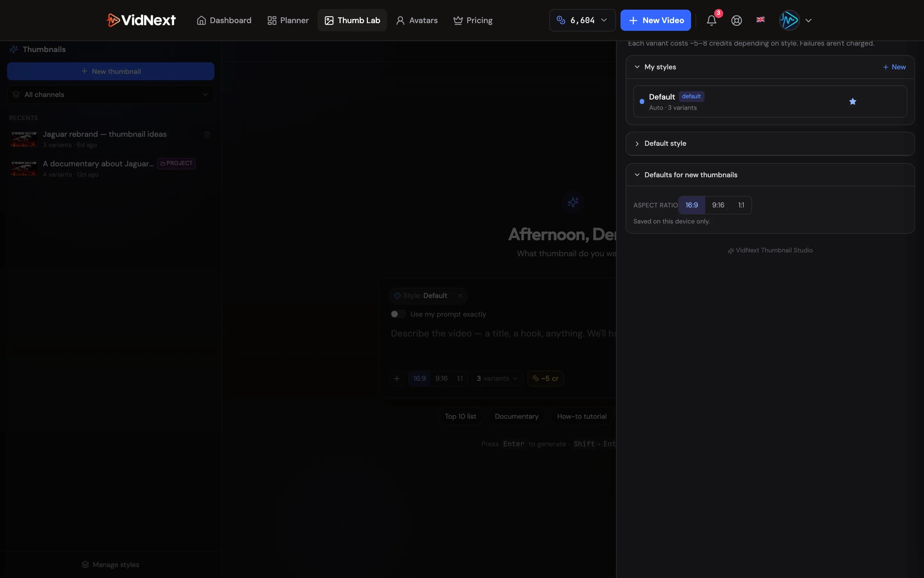
Task: Click the sparkle icon above greeting
Action: [573, 202]
